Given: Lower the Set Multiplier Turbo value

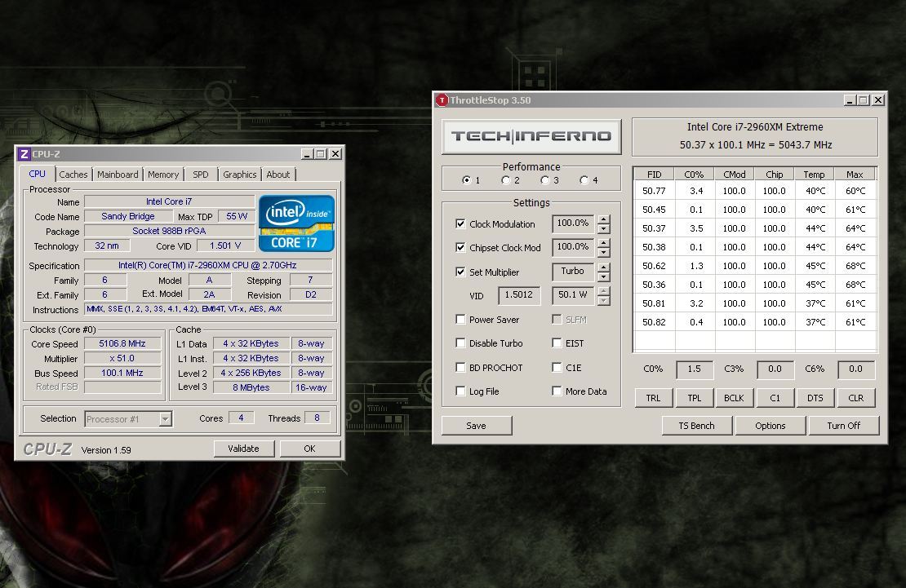Looking at the screenshot, I should [604, 276].
